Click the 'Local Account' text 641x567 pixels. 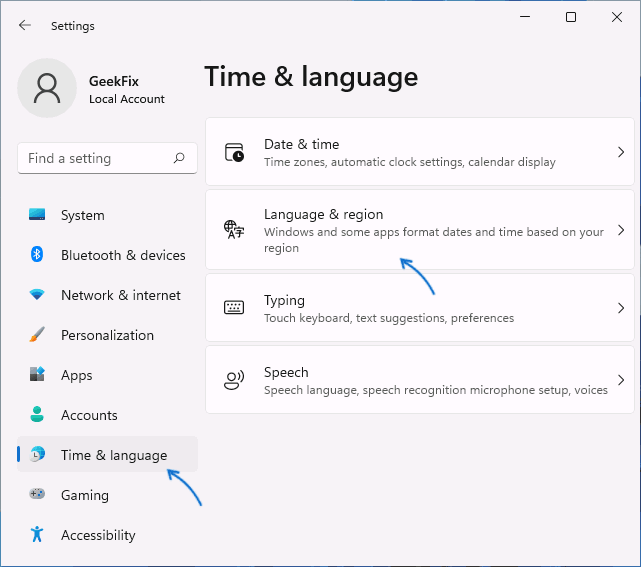(127, 99)
